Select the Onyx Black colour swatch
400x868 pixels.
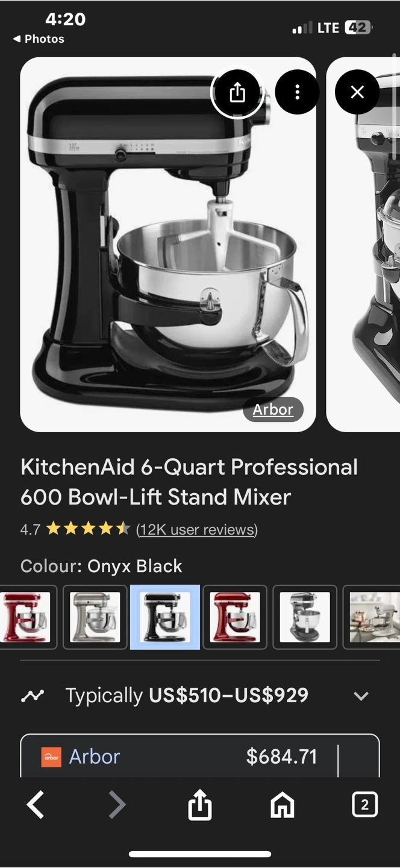[165, 617]
